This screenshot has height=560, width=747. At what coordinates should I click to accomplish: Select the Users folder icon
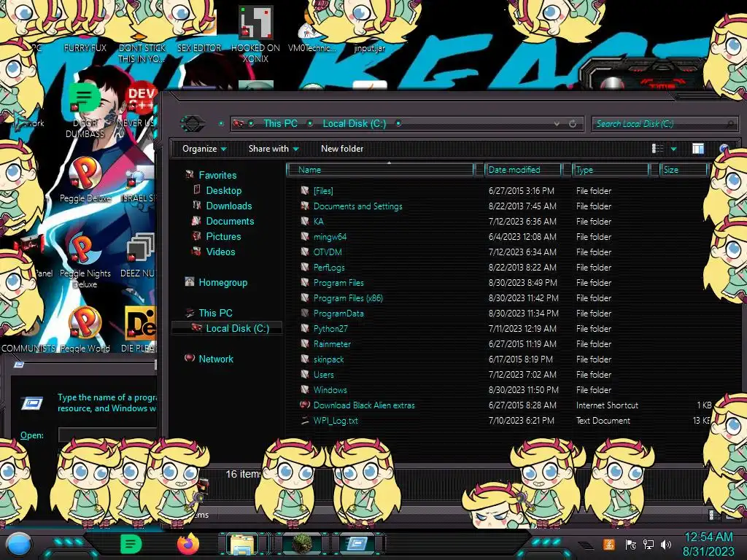tap(305, 374)
